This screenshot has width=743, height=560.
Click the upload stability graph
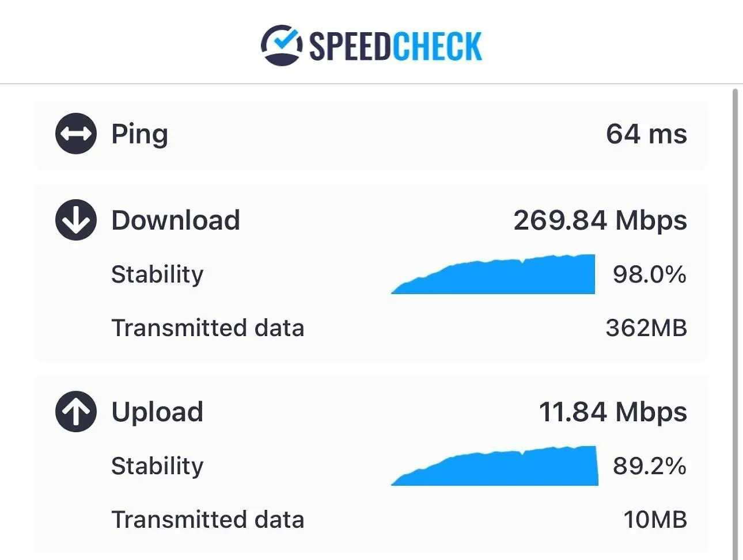click(495, 466)
